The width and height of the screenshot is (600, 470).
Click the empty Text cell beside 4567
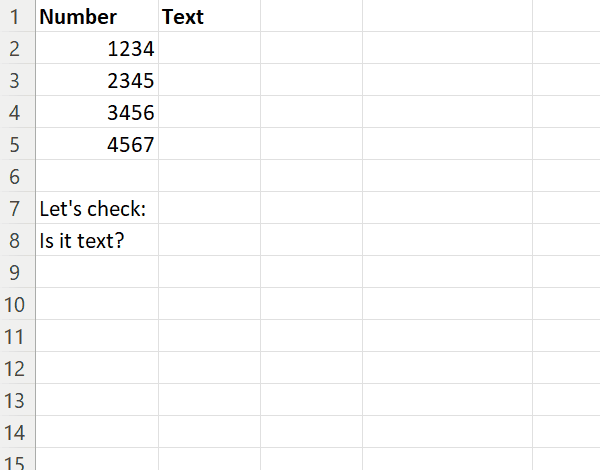tap(208, 144)
